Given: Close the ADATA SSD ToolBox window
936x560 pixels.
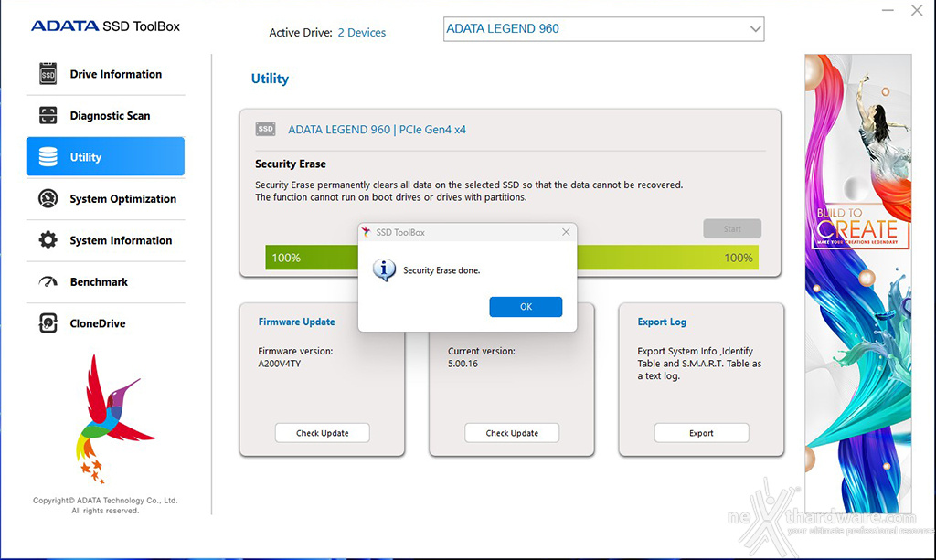Looking at the screenshot, I should 917,10.
